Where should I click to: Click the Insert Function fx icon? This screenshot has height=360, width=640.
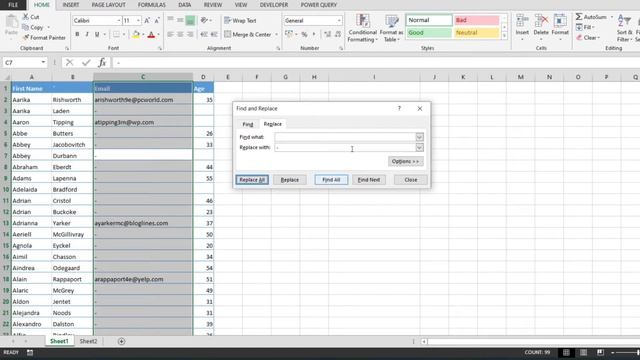(x=102, y=62)
